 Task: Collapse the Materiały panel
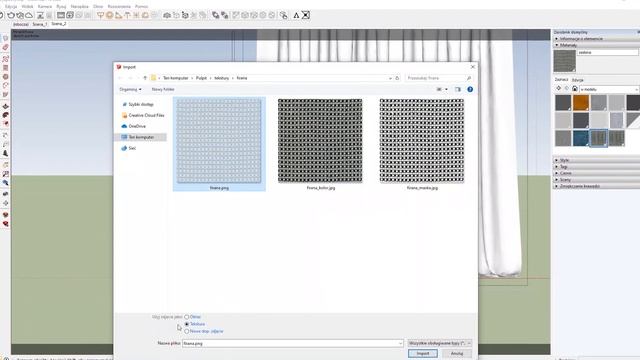click(x=596, y=45)
